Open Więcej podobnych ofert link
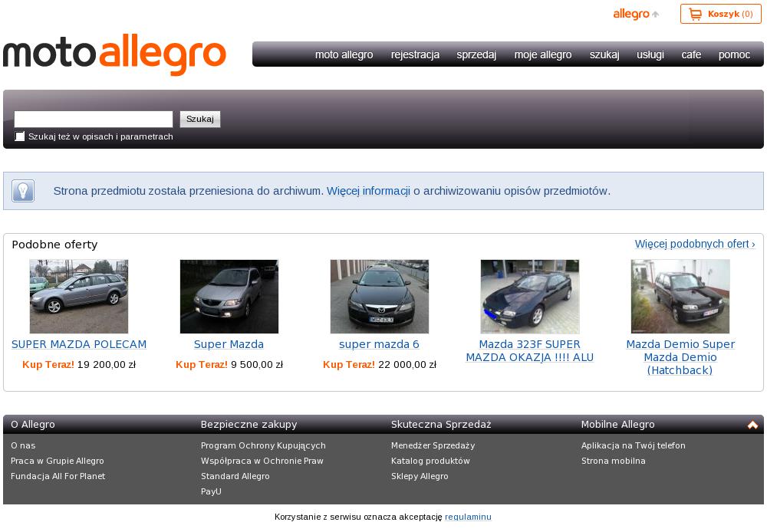The image size is (767, 532). click(695, 244)
